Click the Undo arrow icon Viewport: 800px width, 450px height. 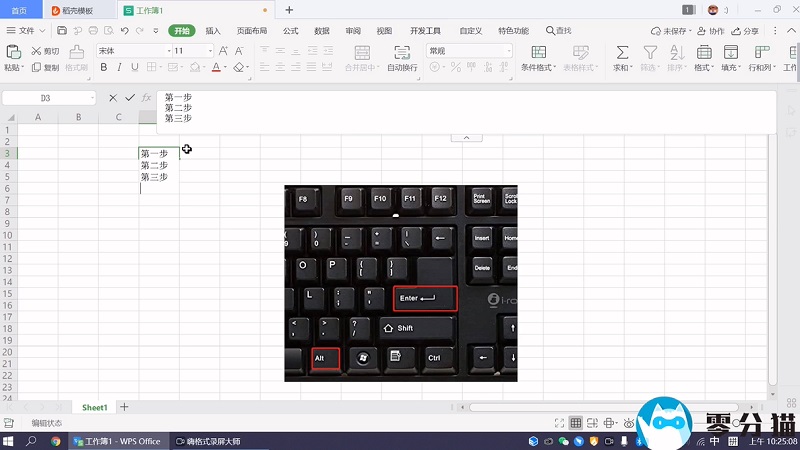point(124,31)
